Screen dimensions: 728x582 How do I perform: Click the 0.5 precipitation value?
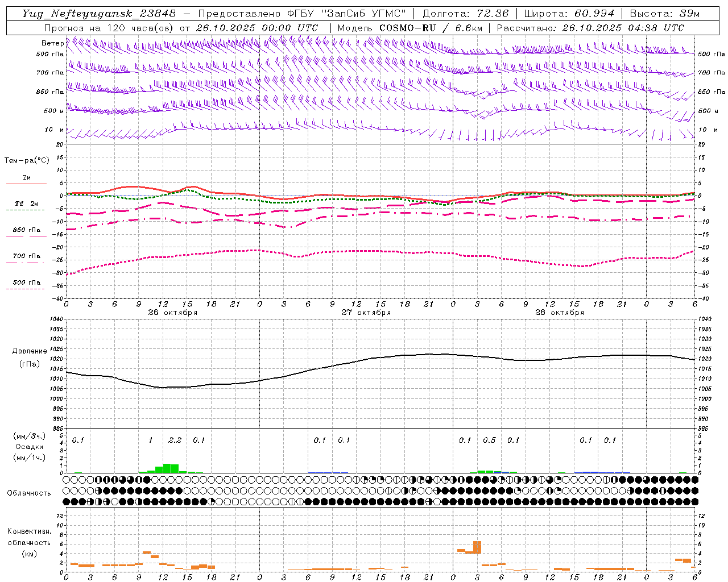click(x=489, y=440)
